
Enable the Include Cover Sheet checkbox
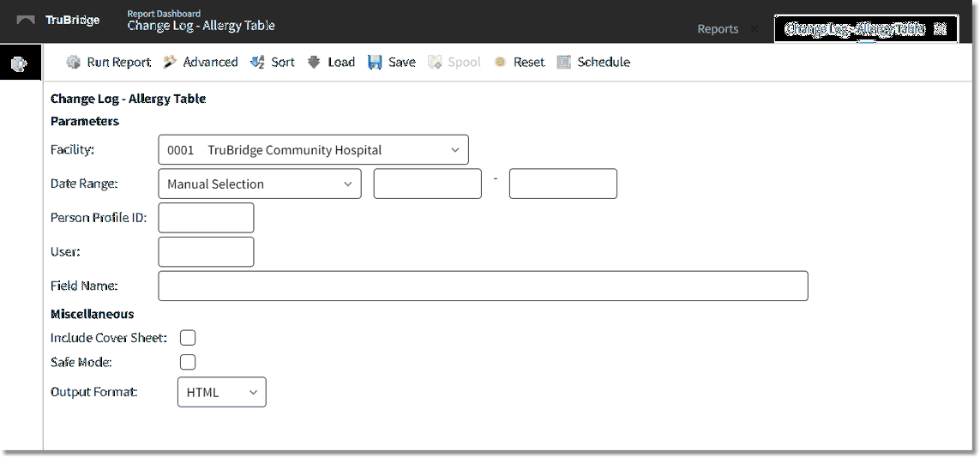pos(187,338)
